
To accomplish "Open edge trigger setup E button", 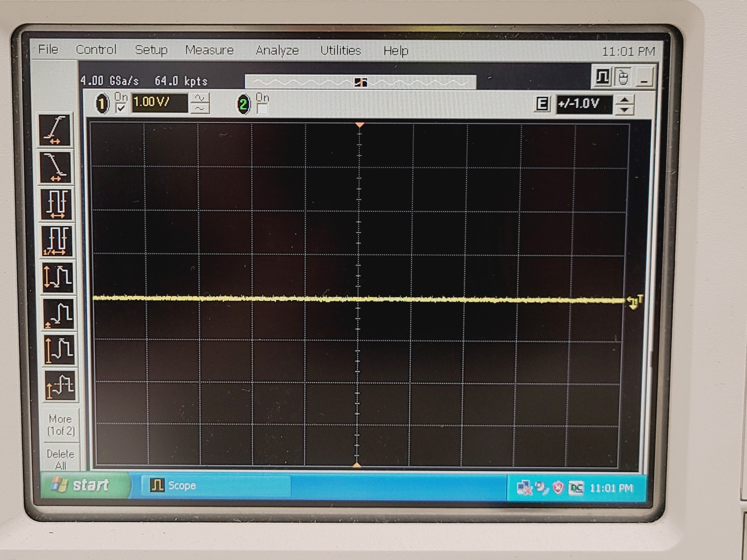I will [x=542, y=104].
